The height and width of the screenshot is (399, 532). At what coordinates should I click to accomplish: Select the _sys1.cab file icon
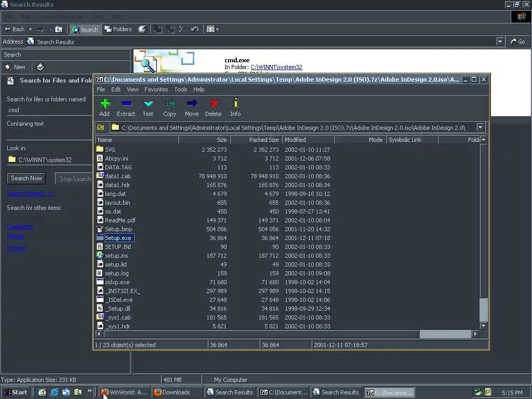[x=100, y=317]
